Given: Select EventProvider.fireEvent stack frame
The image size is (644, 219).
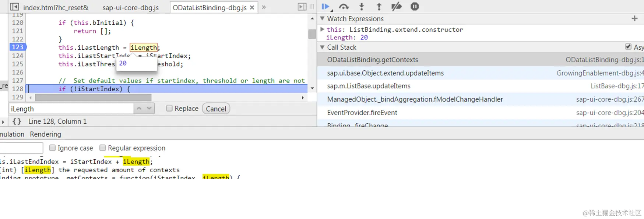Looking at the screenshot, I should tap(481, 113).
